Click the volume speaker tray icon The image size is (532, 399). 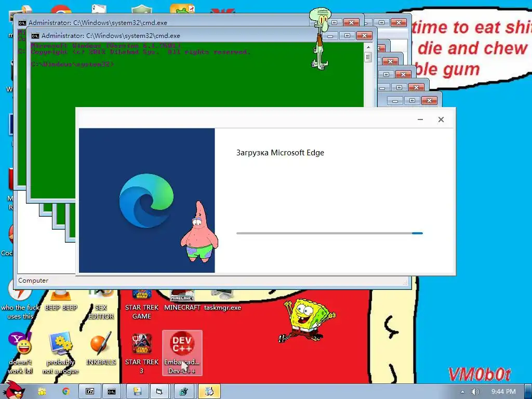pyautogui.click(x=475, y=392)
